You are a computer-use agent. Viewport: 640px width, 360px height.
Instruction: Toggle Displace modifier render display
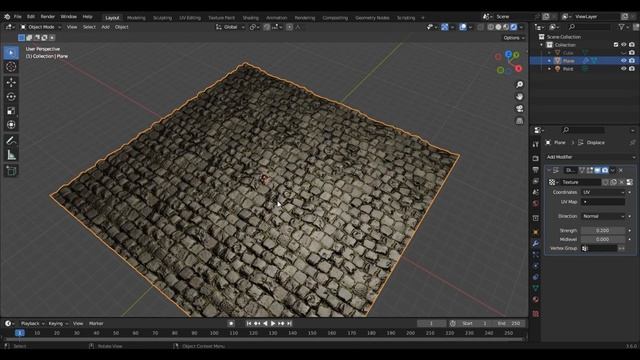[x=605, y=170]
